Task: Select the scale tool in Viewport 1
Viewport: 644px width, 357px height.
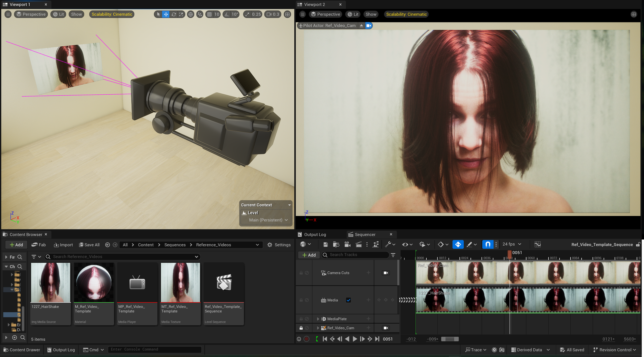Action: 181,14
